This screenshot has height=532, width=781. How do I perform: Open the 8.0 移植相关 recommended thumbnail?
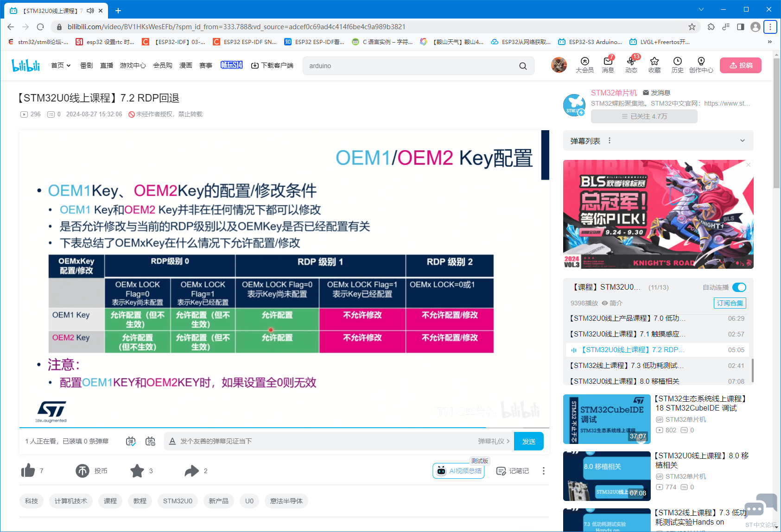(607, 476)
